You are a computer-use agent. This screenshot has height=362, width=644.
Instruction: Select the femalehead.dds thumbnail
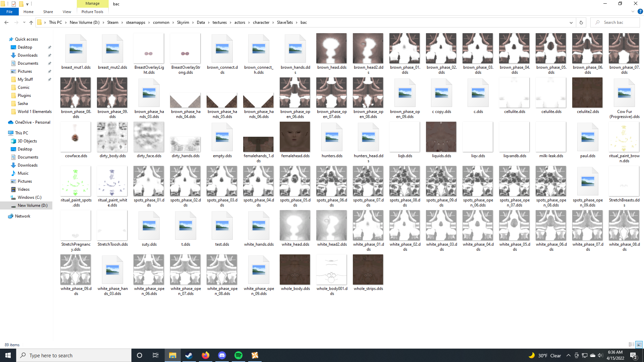point(295,137)
